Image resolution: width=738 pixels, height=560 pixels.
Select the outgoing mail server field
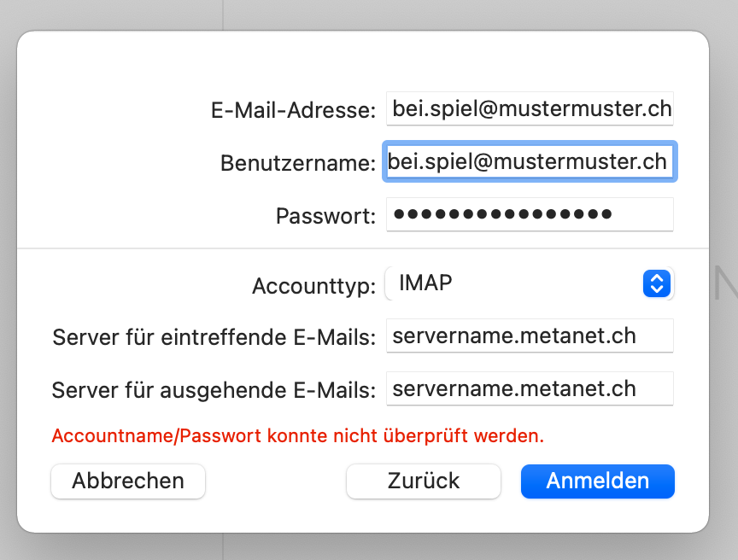point(530,389)
